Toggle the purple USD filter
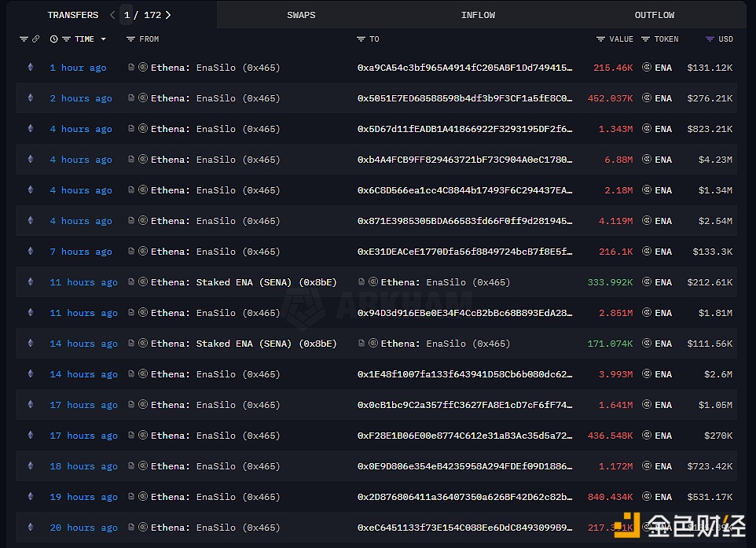The image size is (756, 548). click(x=710, y=39)
